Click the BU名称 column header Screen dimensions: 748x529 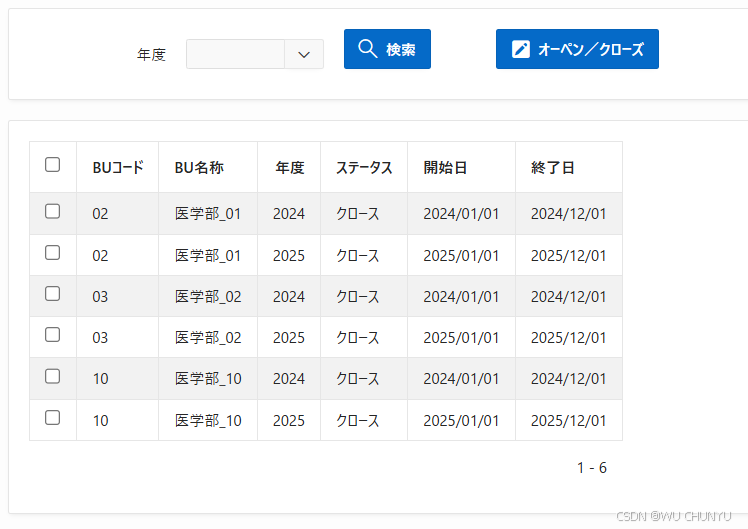(x=208, y=167)
